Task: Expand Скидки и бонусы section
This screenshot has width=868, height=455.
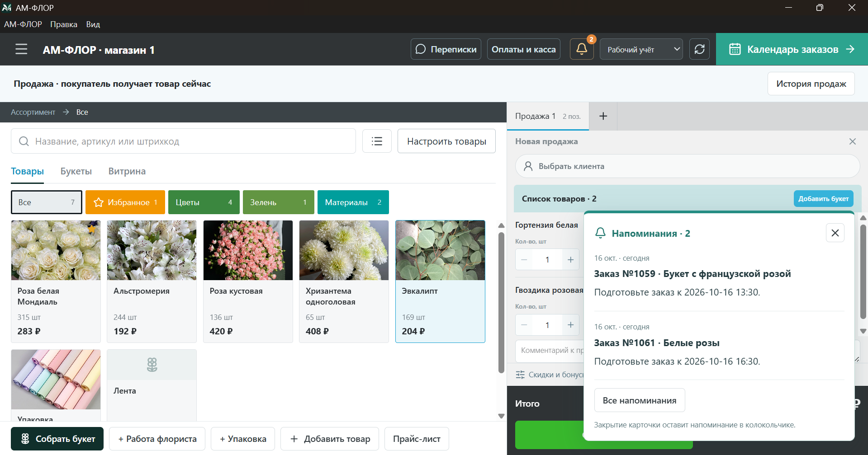Action: [550, 375]
